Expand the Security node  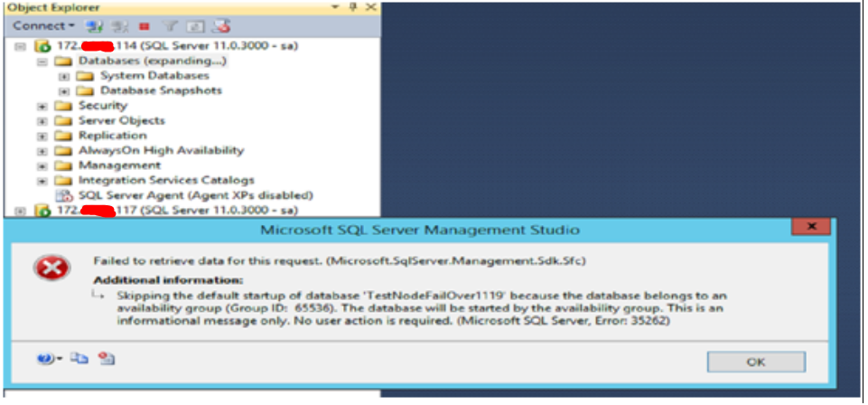42,107
